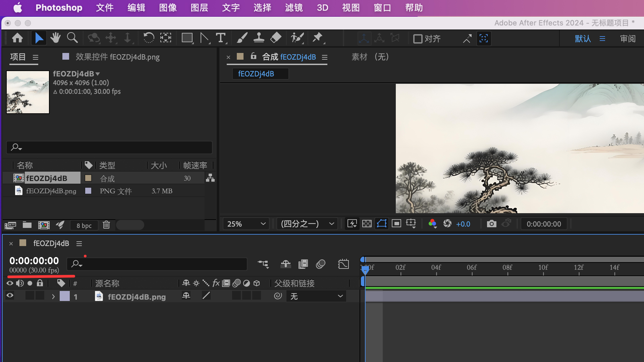
Task: Pick the Puppet Pin tool
Action: click(317, 38)
